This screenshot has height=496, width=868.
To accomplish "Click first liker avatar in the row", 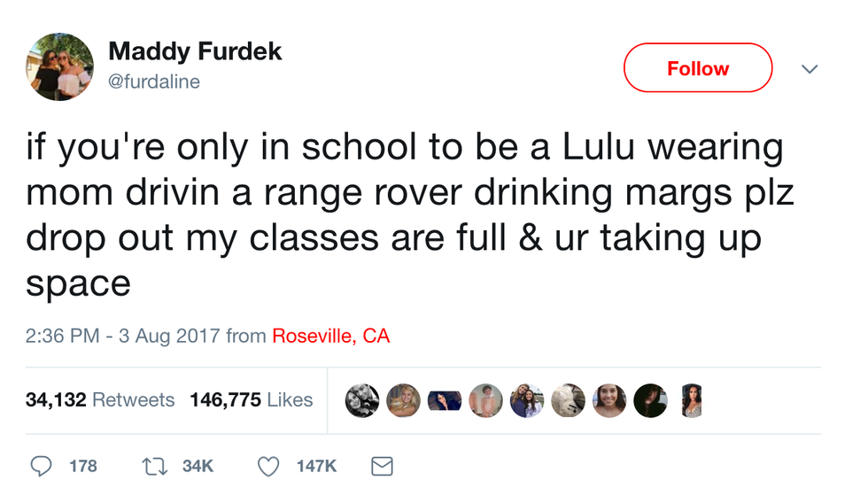I will (361, 400).
